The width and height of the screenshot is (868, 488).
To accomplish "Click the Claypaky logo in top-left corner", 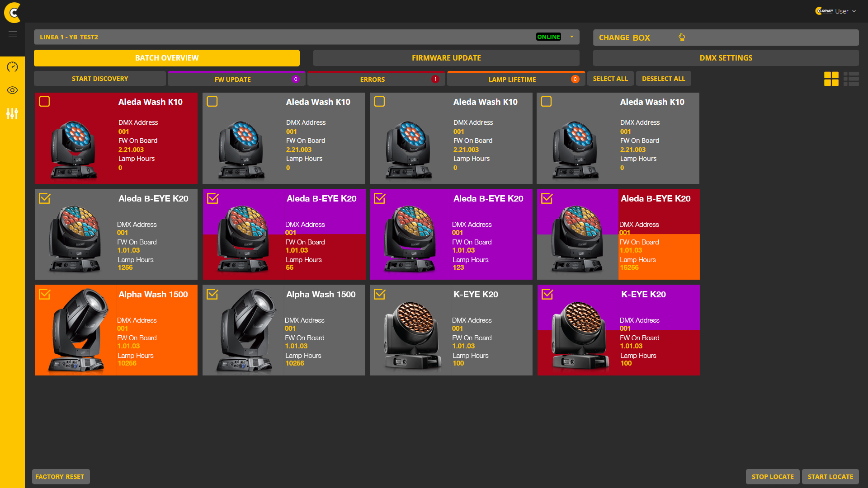I will tap(13, 13).
